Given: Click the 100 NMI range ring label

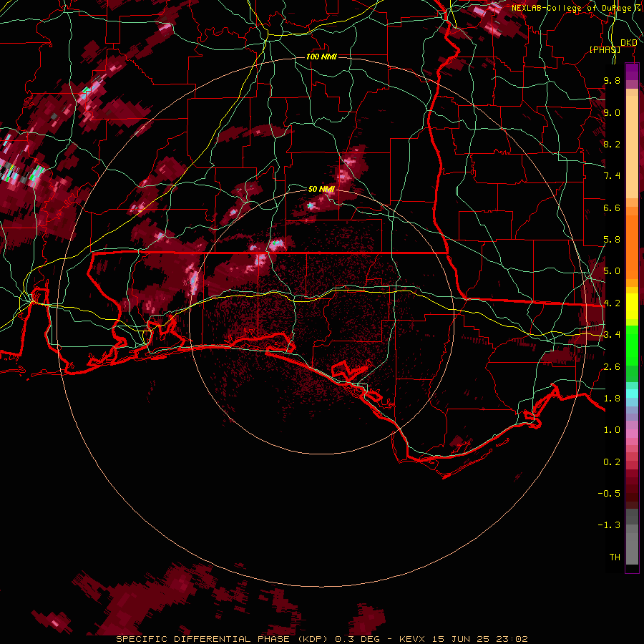Looking at the screenshot, I should [x=321, y=57].
